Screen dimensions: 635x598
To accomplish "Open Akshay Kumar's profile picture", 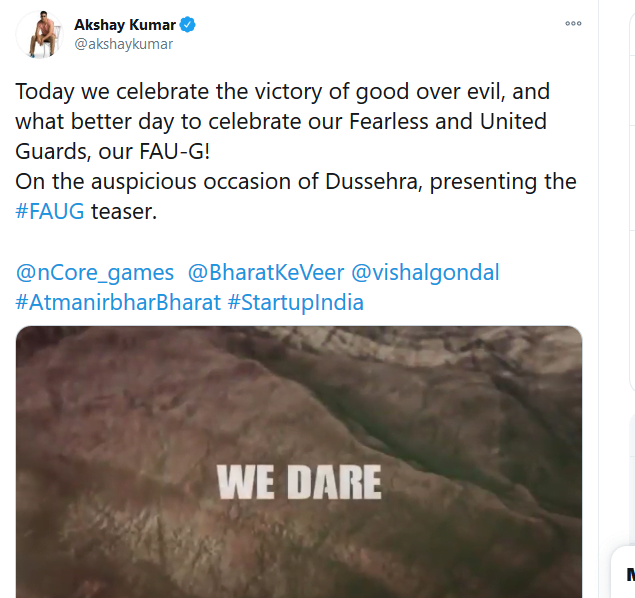I will tap(40, 35).
